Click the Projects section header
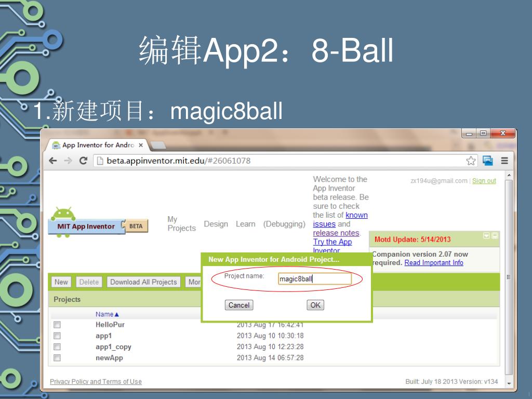The height and width of the screenshot is (399, 532). coord(67,299)
